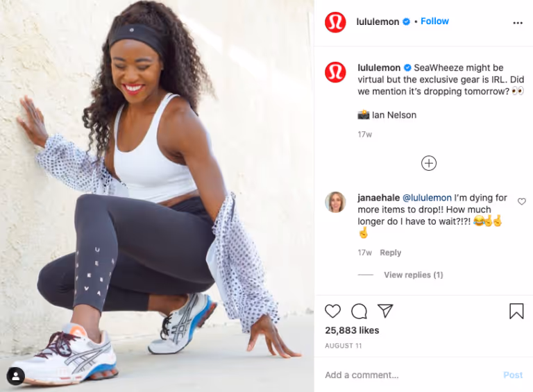Image resolution: width=533 pixels, height=392 pixels.
Task: Reply to janaehale's comment
Action: [x=390, y=253]
